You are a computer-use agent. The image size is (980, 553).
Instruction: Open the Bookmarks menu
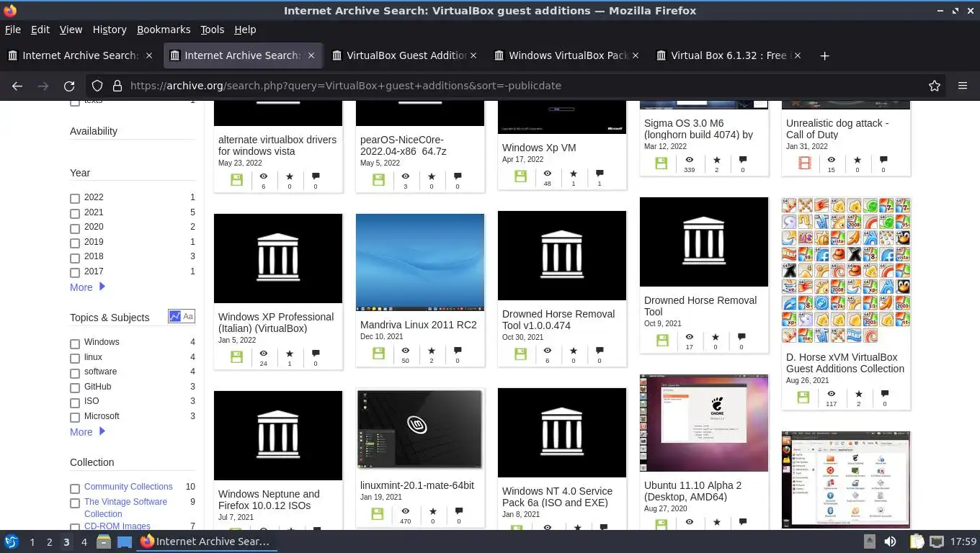click(164, 30)
